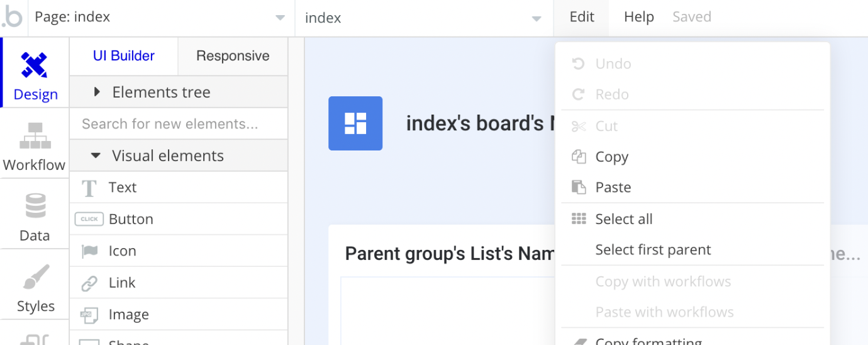Image resolution: width=868 pixels, height=345 pixels.
Task: Choose Undo from the Edit menu
Action: [x=693, y=64]
